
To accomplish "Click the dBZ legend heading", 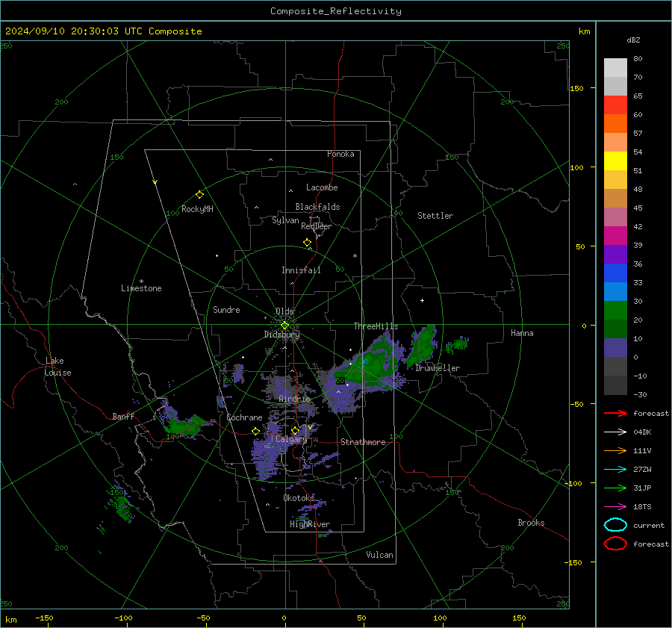I will (x=633, y=40).
